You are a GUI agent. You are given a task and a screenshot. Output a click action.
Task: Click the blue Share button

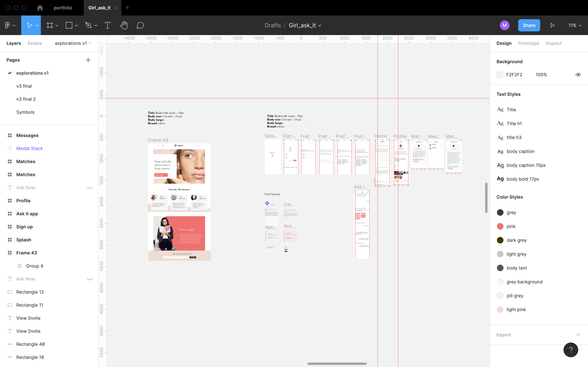(529, 25)
